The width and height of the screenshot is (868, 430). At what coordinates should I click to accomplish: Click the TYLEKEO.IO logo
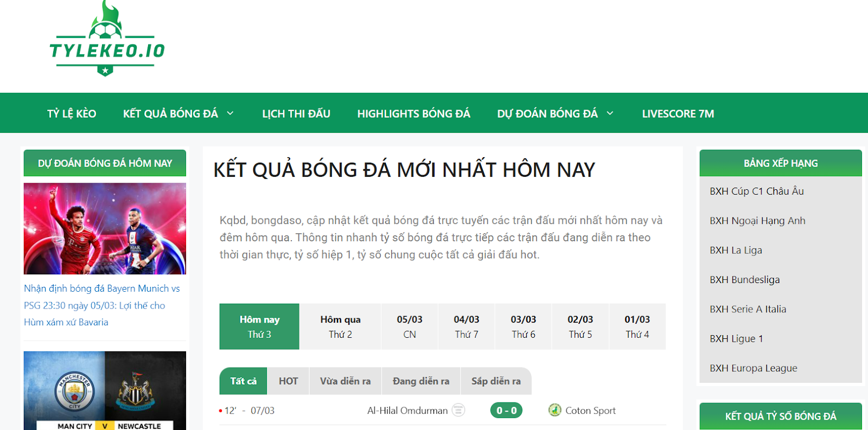pyautogui.click(x=107, y=38)
